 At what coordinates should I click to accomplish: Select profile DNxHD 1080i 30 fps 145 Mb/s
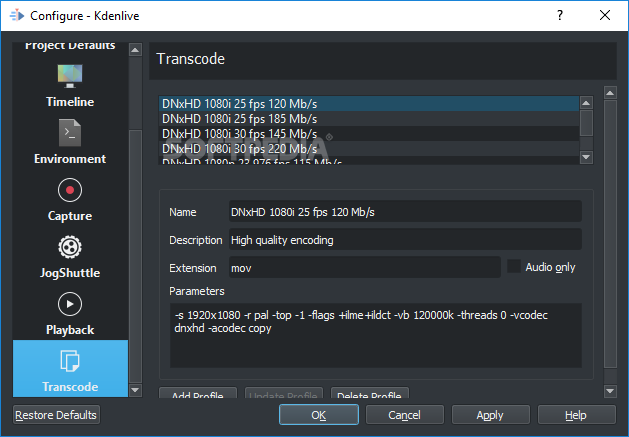[369, 134]
